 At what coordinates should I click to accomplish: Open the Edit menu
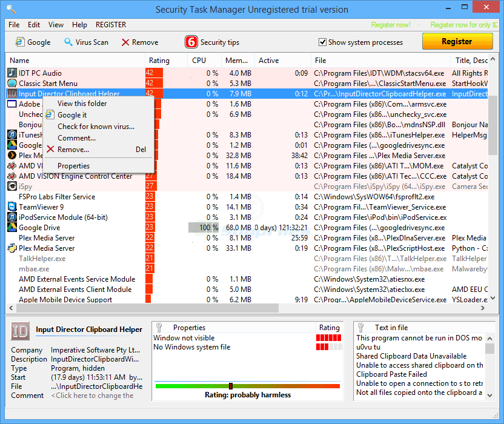(x=34, y=25)
